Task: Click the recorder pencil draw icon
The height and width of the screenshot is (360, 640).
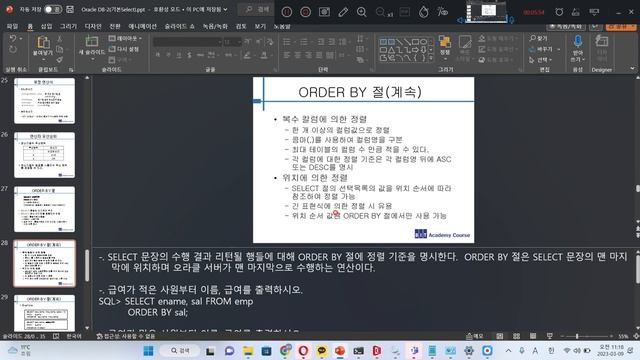Action: pyautogui.click(x=343, y=12)
